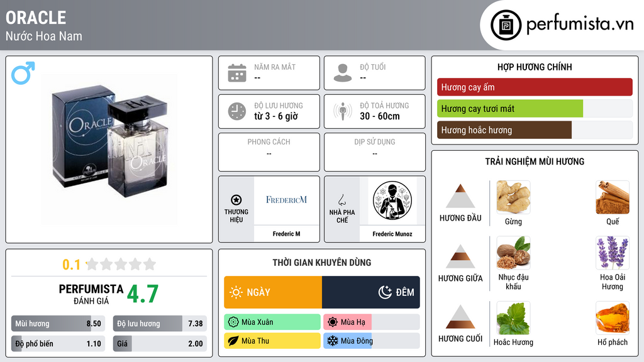Click the Hoa Oải Hương lavender image
Viewport: 644px width, 362px height.
point(613,253)
